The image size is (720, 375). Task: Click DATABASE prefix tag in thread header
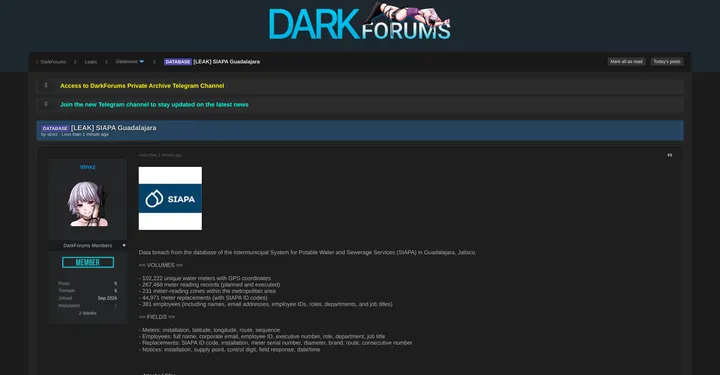pyautogui.click(x=55, y=129)
